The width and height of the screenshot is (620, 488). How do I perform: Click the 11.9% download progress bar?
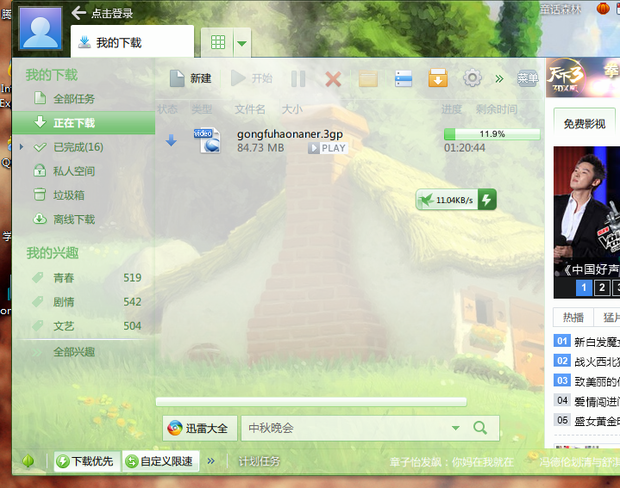pyautogui.click(x=491, y=134)
